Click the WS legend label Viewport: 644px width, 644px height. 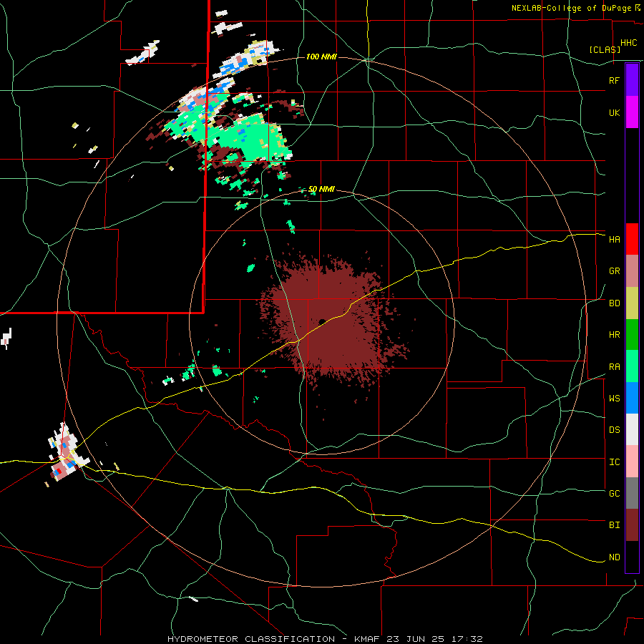tap(614, 399)
